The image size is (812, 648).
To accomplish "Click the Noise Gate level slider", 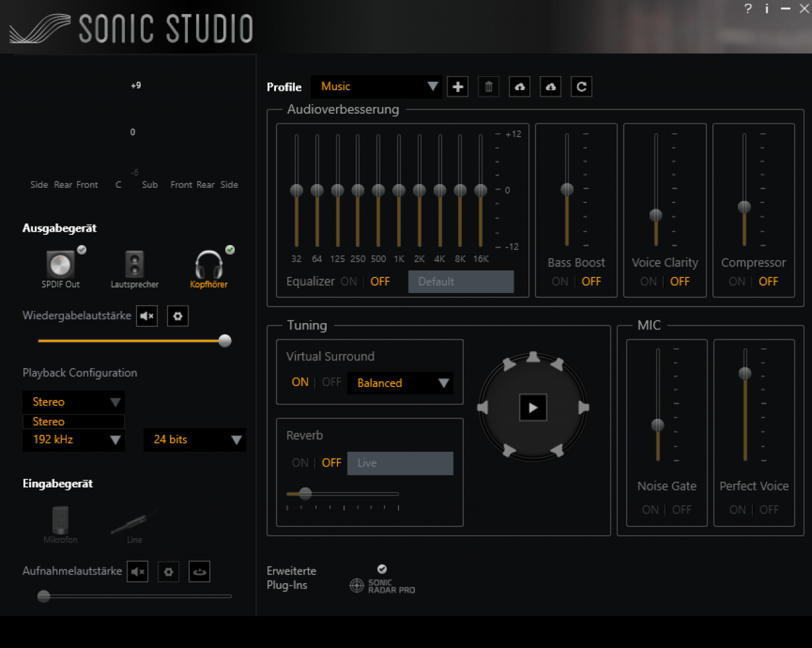I will tap(658, 425).
